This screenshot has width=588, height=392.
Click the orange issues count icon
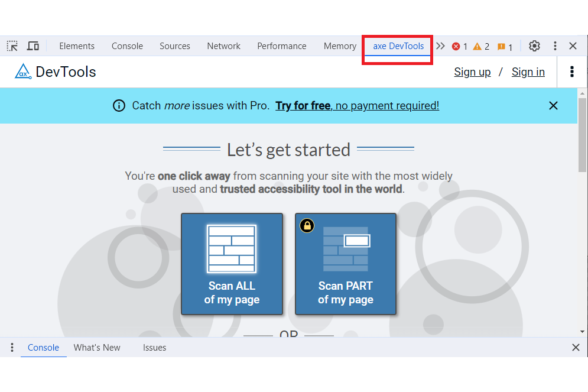pyautogui.click(x=501, y=47)
